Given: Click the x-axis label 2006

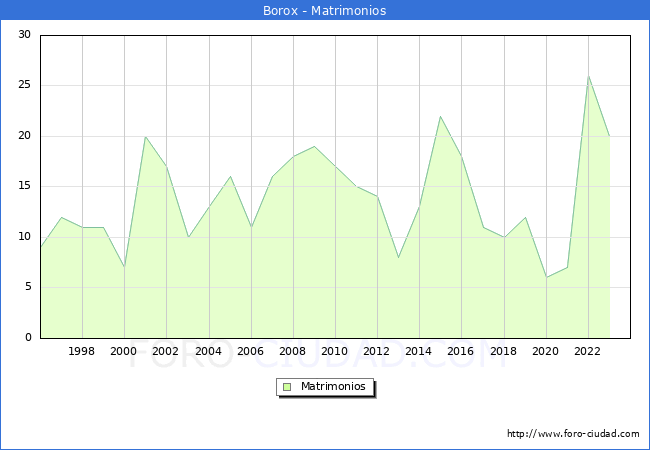Looking at the screenshot, I should point(250,351).
